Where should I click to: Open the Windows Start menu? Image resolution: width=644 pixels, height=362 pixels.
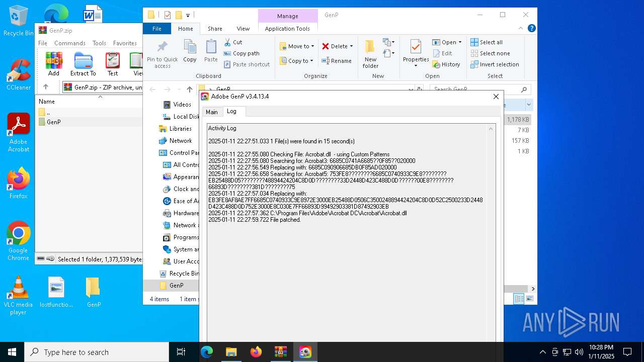[12, 352]
